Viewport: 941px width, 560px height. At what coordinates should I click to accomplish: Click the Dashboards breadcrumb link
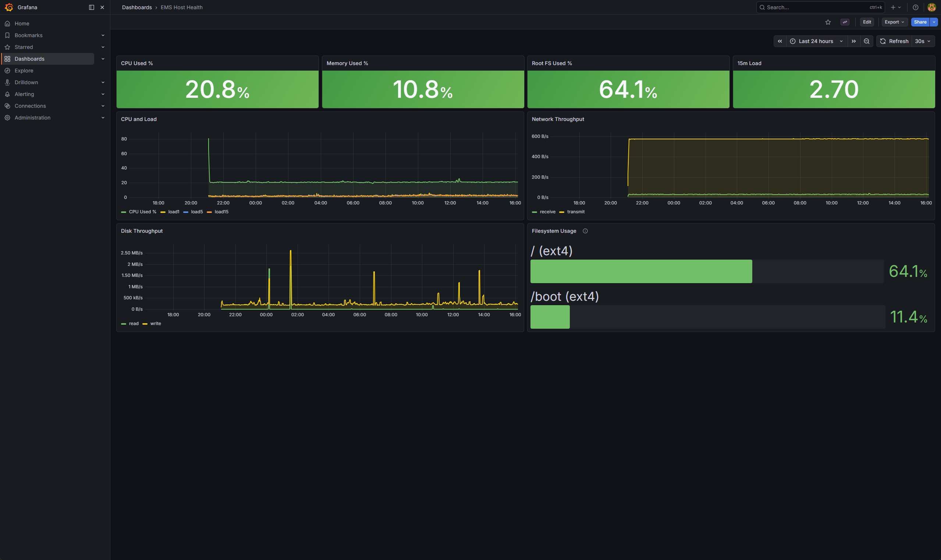tap(136, 7)
